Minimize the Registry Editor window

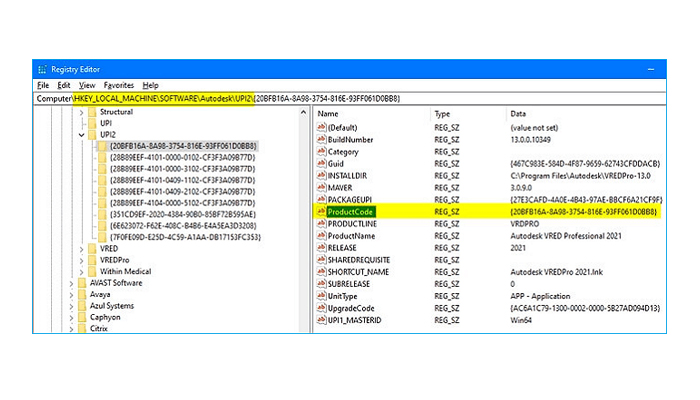click(651, 69)
